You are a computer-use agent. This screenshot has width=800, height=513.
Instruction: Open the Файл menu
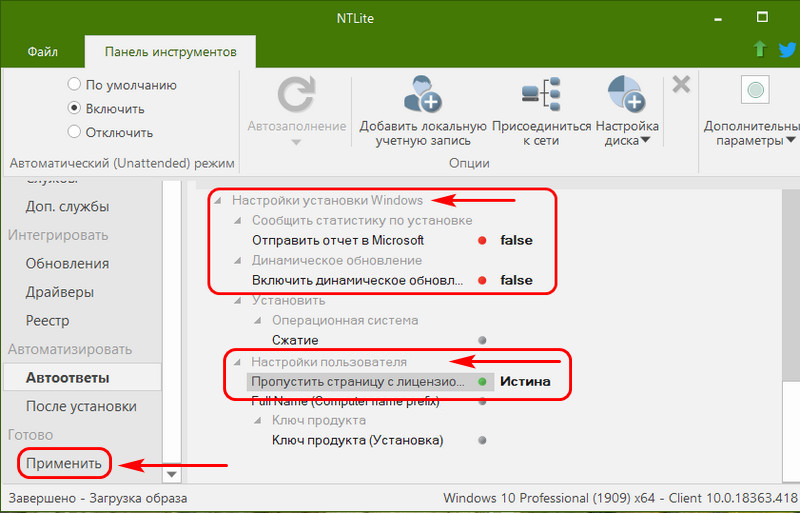pyautogui.click(x=42, y=52)
